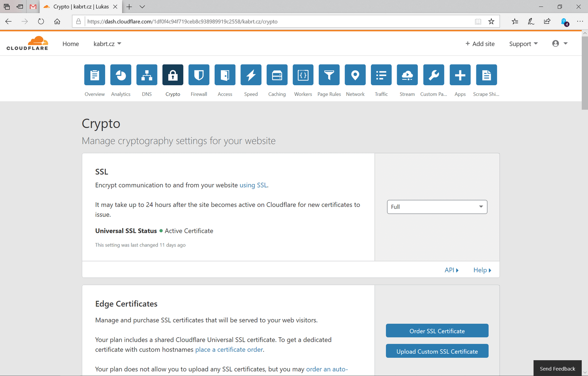The width and height of the screenshot is (588, 376).
Task: Click the site lock icon in address bar
Action: pos(78,21)
